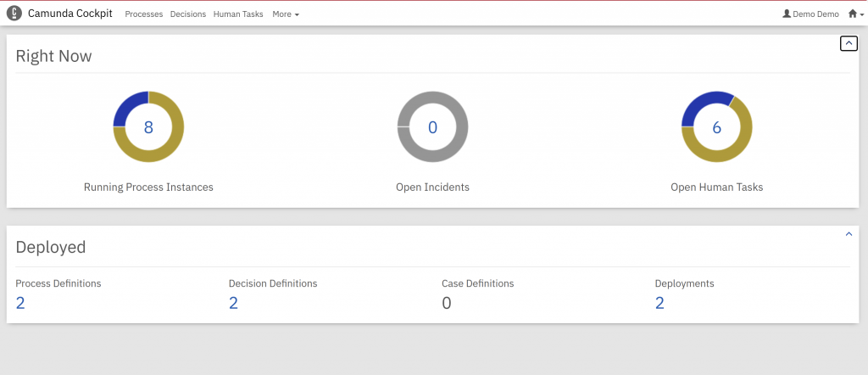Go to the Decisions page
This screenshot has width=868, height=375.
(188, 14)
